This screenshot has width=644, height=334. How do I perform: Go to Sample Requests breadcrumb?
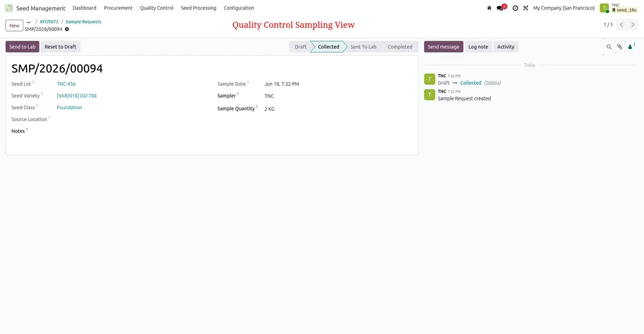(83, 22)
